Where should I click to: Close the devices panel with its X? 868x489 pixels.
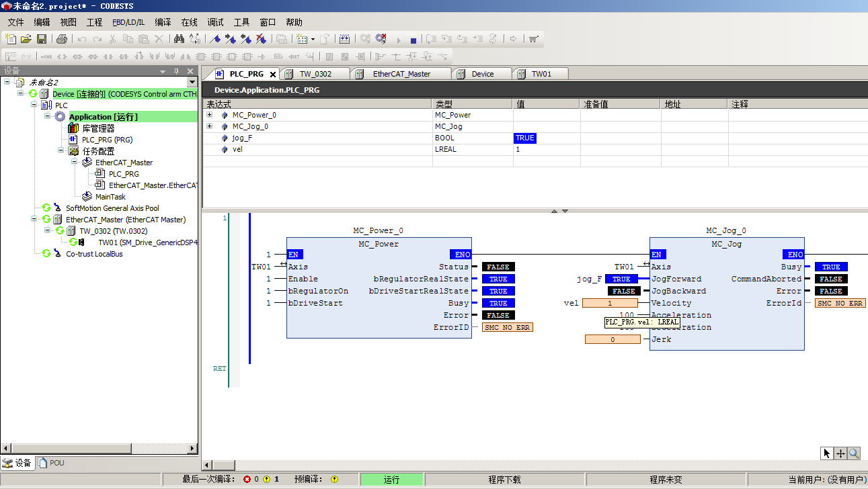click(x=190, y=71)
